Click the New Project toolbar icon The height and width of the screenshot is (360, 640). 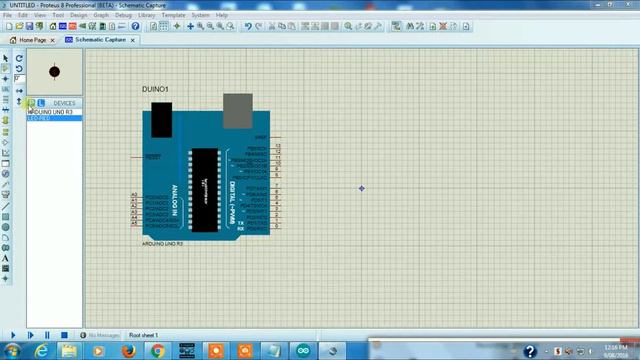(9, 27)
